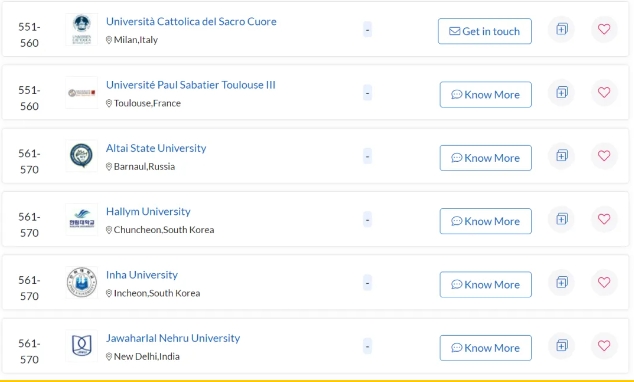634x382 pixels.
Task: Shortlist Université Paul Sabatier with heart icon
Action: [604, 93]
